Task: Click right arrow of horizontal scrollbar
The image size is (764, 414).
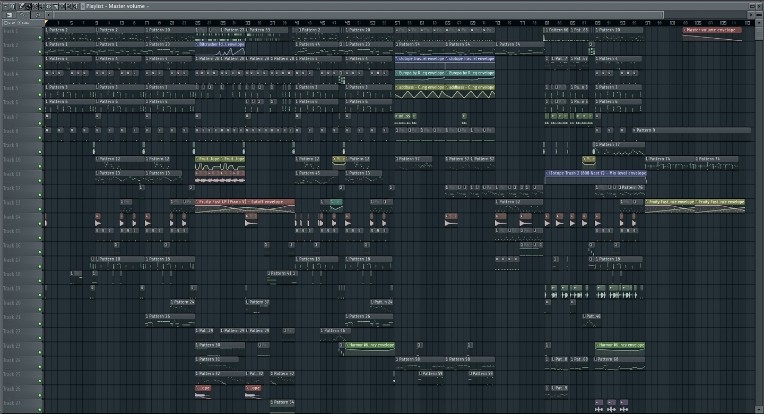Action: pyautogui.click(x=752, y=15)
